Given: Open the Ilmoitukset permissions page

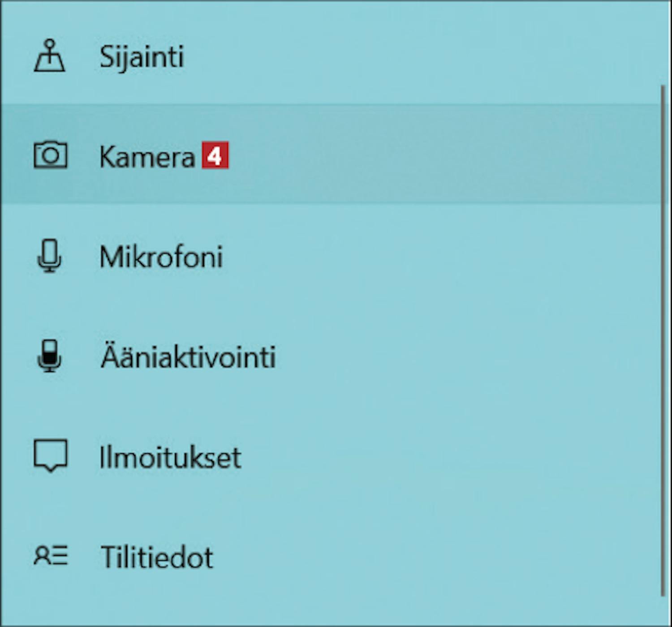Looking at the screenshot, I should point(170,457).
